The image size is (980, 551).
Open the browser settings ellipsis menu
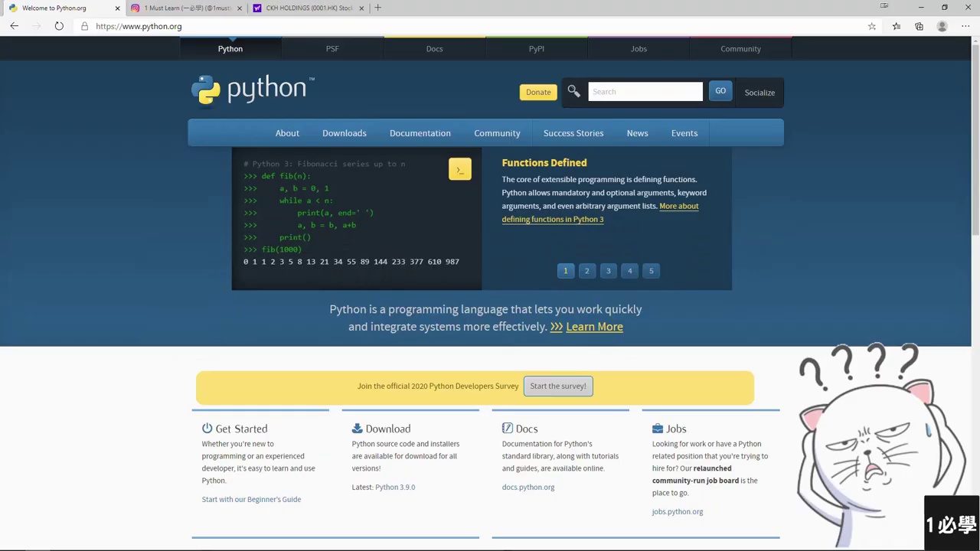(965, 26)
